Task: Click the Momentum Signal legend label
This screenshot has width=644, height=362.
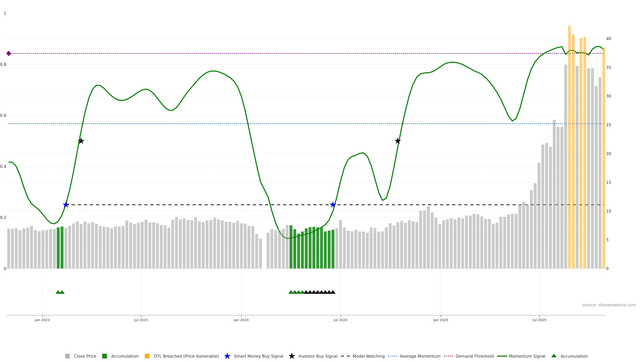Action: pyautogui.click(x=527, y=356)
